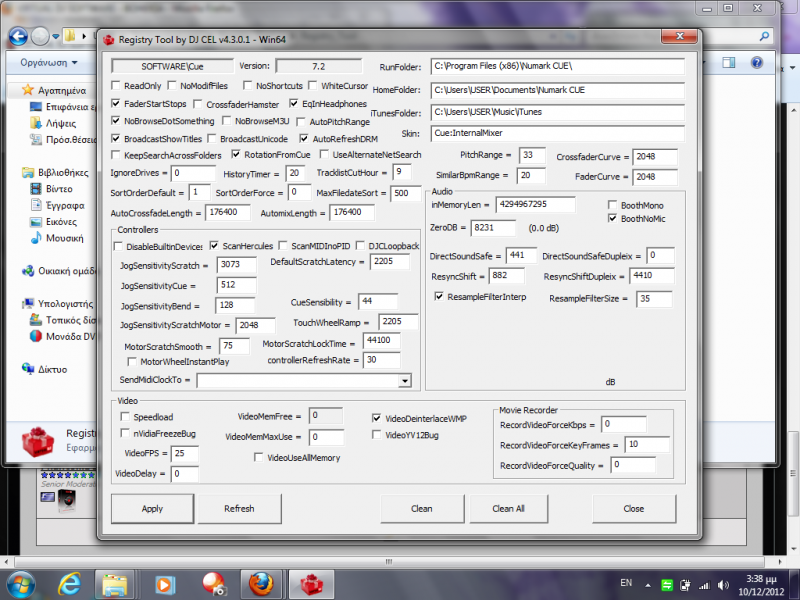Viewport: 800px width, 600px height.
Task: Open the SendMidiClockTo dropdown
Action: (x=405, y=381)
